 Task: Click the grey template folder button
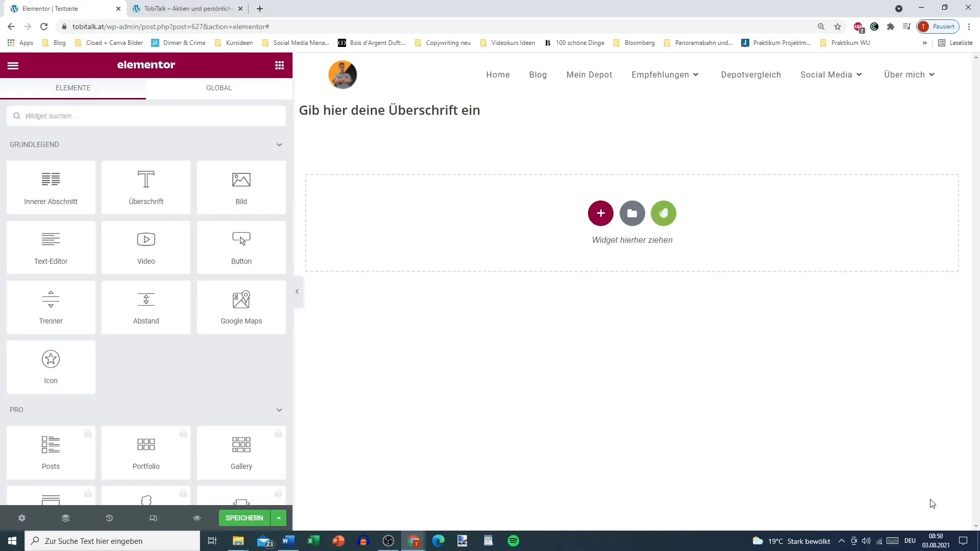[x=632, y=213]
